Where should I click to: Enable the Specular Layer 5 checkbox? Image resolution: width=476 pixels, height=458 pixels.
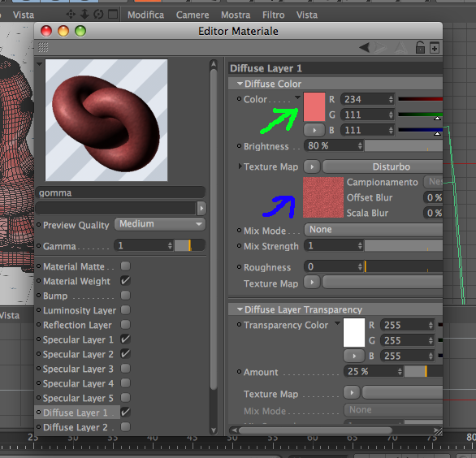click(125, 398)
